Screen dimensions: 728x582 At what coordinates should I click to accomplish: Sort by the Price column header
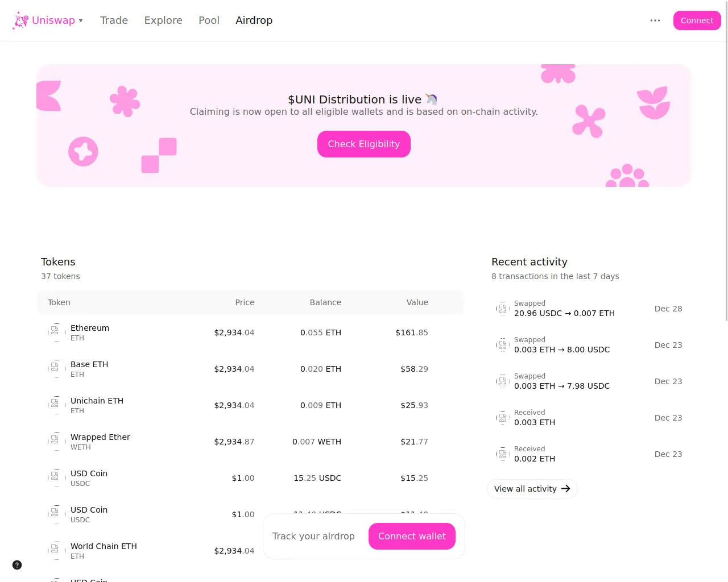point(245,302)
